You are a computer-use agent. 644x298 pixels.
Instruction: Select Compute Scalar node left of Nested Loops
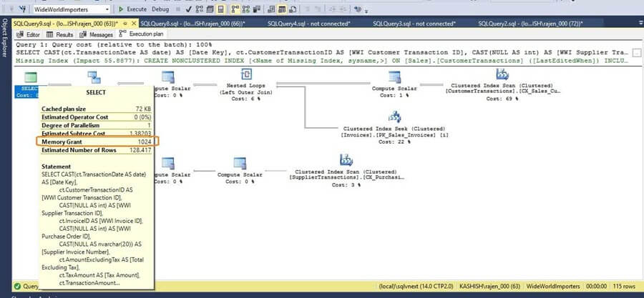coord(168,77)
